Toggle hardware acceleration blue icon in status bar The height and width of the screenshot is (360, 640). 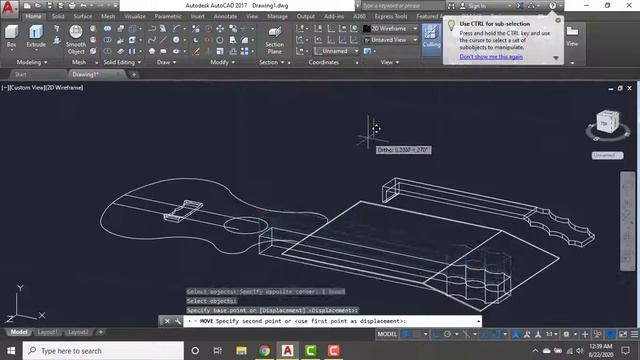(x=611, y=334)
